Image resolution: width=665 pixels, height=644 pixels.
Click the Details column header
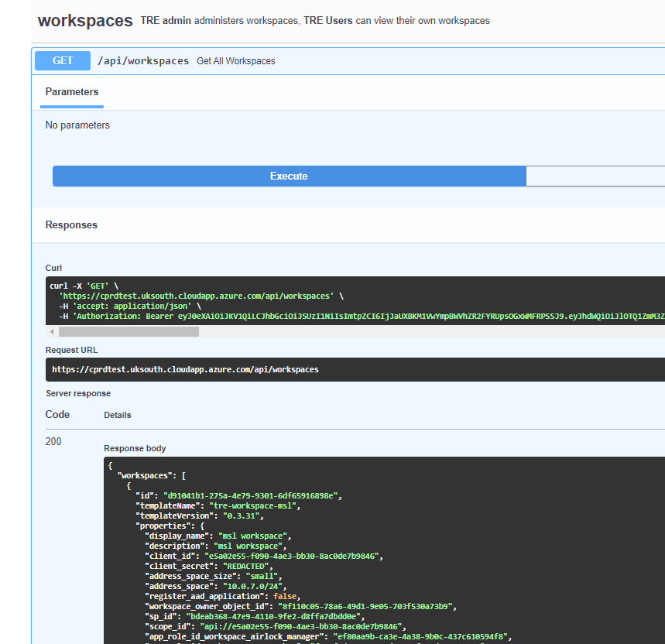(x=117, y=414)
